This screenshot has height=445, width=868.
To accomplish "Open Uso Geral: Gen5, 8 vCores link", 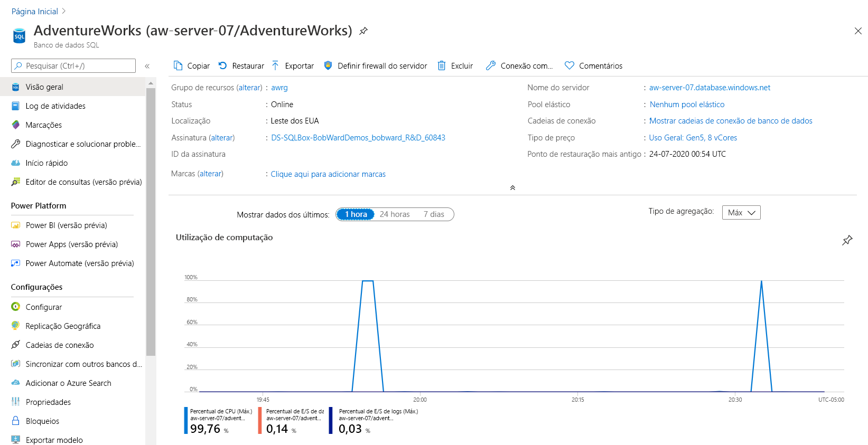I will 693,138.
